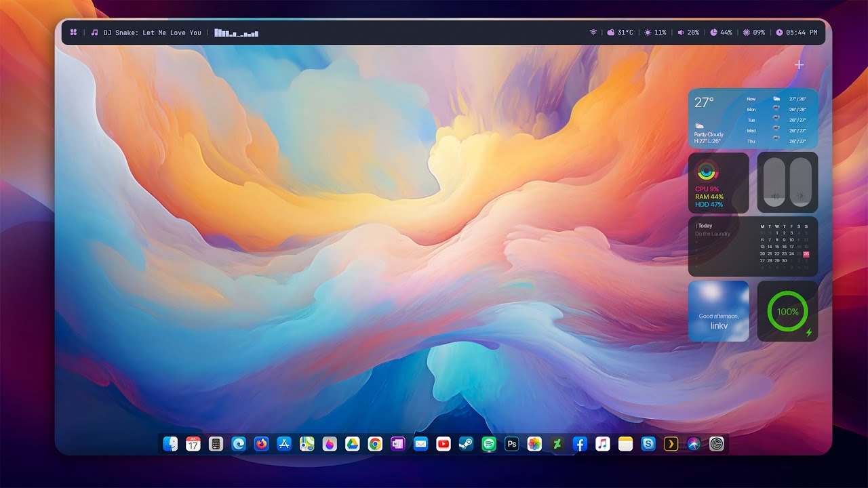Viewport: 868px width, 488px height.
Task: Select highlighted date 26 in calendar widget
Action: point(806,254)
